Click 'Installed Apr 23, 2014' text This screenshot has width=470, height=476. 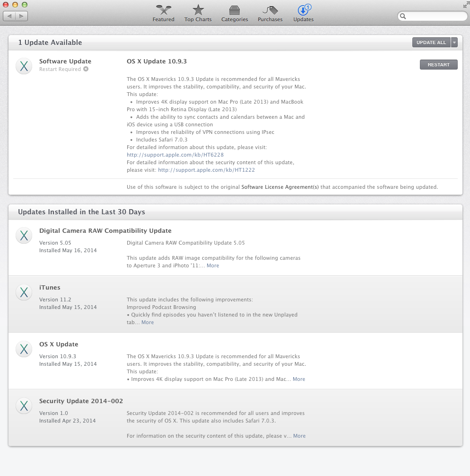point(67,421)
